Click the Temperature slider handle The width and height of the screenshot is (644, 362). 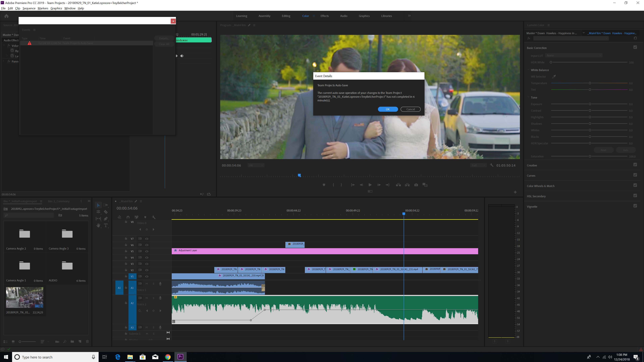[x=590, y=83]
